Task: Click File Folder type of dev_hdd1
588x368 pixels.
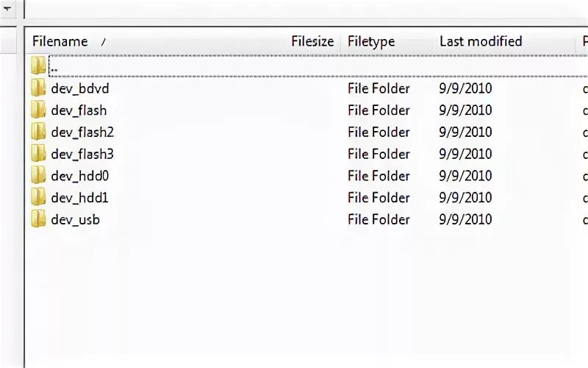Action: pyautogui.click(x=379, y=197)
